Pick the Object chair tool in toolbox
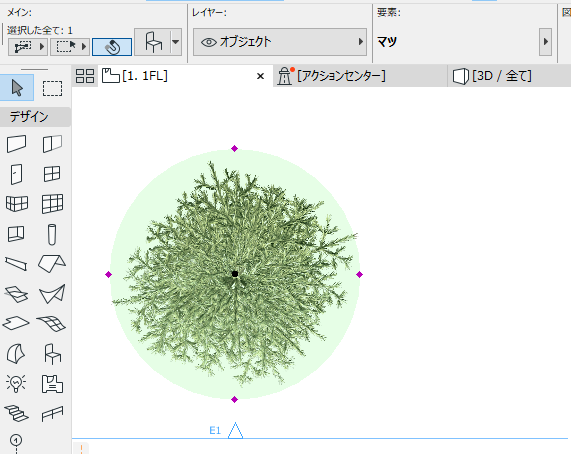Image resolution: width=571 pixels, height=454 pixels. [52, 354]
